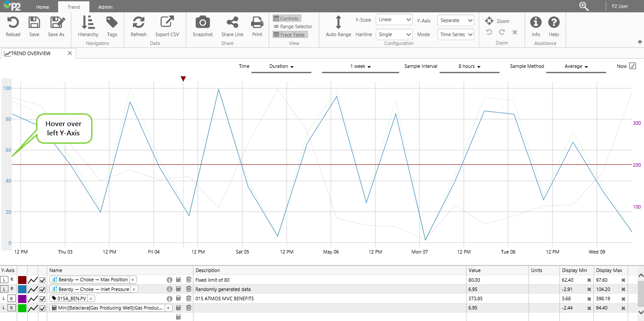Switch to the Home tab
Viewport: 644px width, 321px height.
tap(43, 7)
